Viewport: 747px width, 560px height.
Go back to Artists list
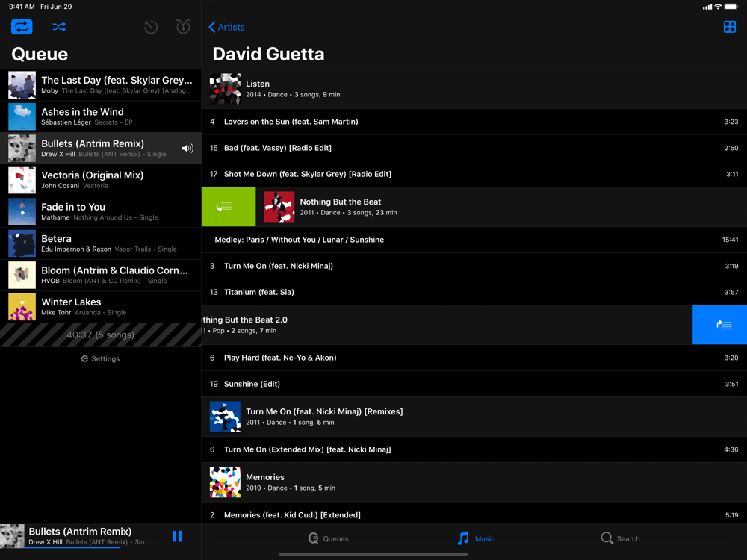[x=227, y=27]
